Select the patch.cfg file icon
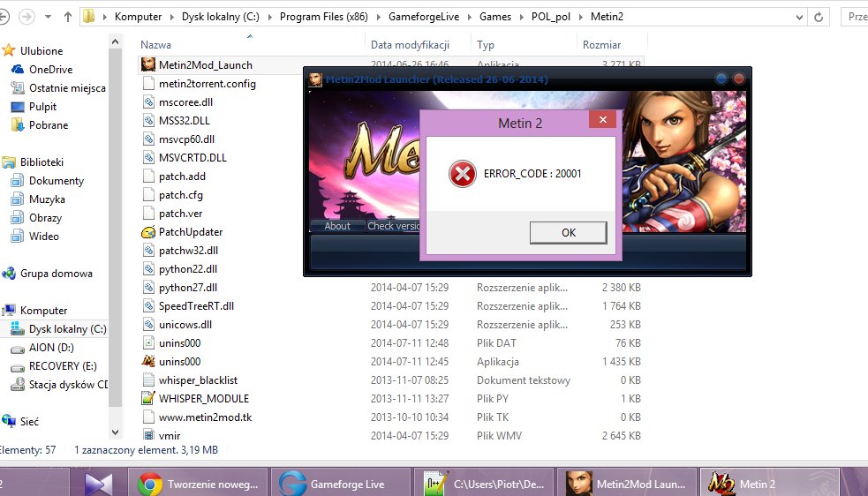The height and width of the screenshot is (496, 868). (147, 195)
